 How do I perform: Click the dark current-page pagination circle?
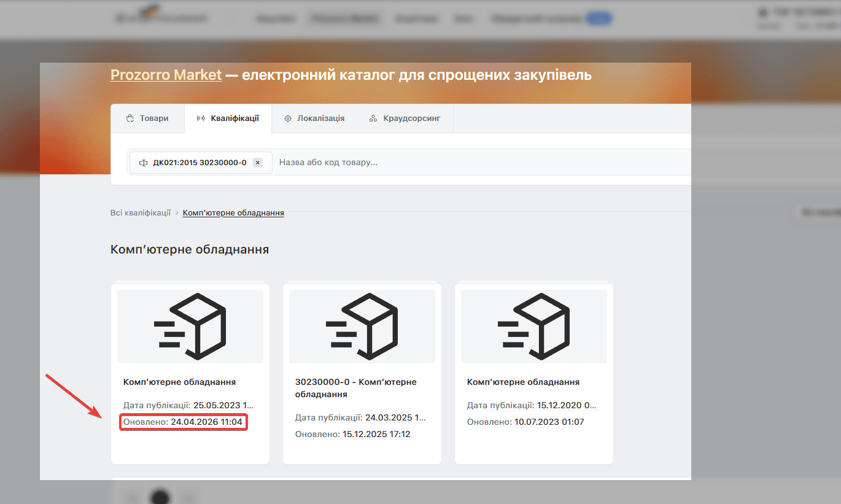click(160, 496)
